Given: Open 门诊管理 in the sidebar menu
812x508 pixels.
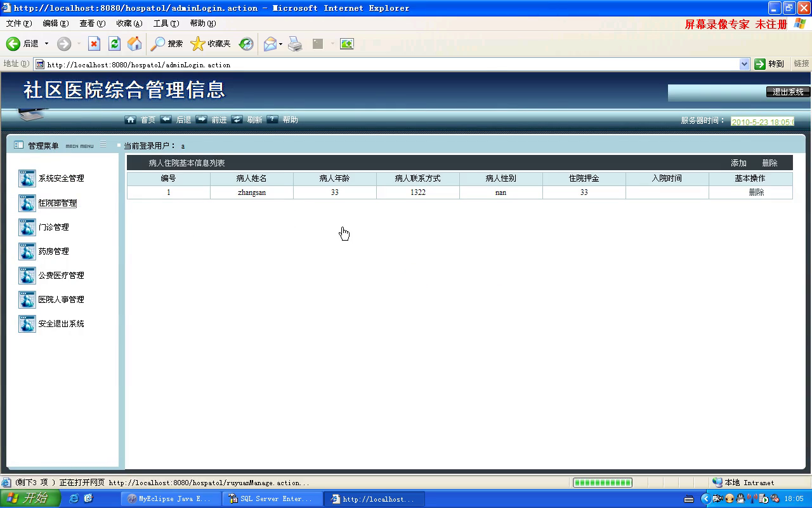Looking at the screenshot, I should (53, 227).
